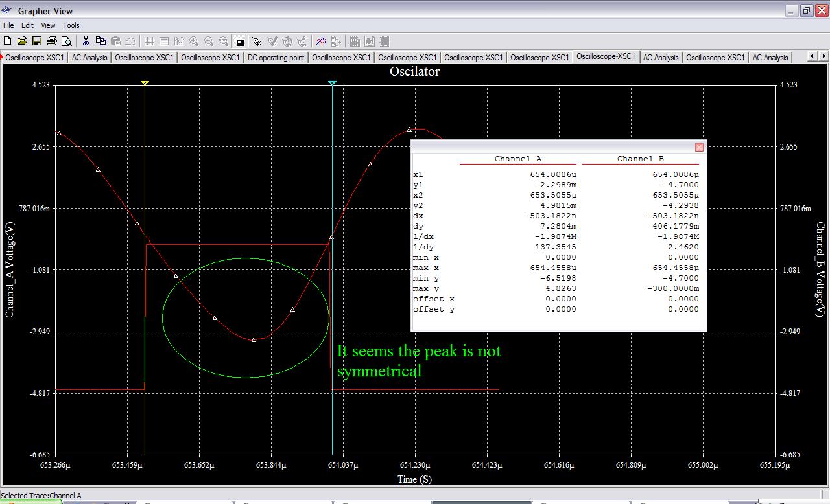Click the Time (S) axis label
830x504 pixels.
point(414,479)
